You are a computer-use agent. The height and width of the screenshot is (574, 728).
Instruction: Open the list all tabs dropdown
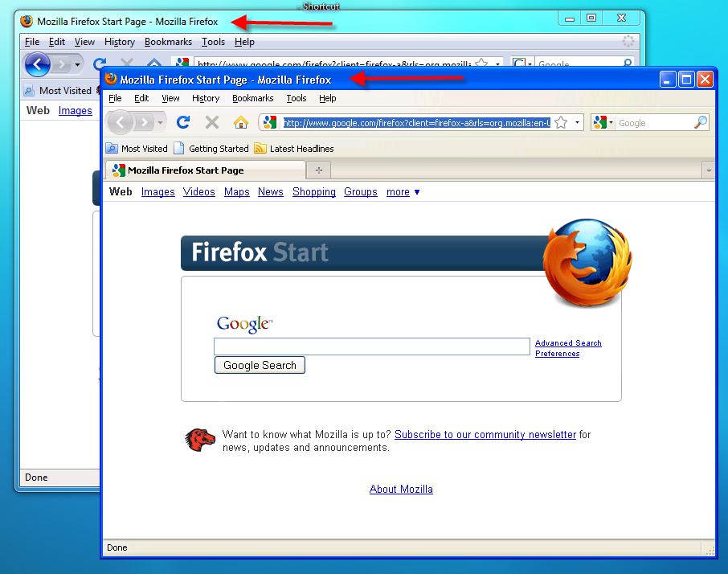coord(708,170)
